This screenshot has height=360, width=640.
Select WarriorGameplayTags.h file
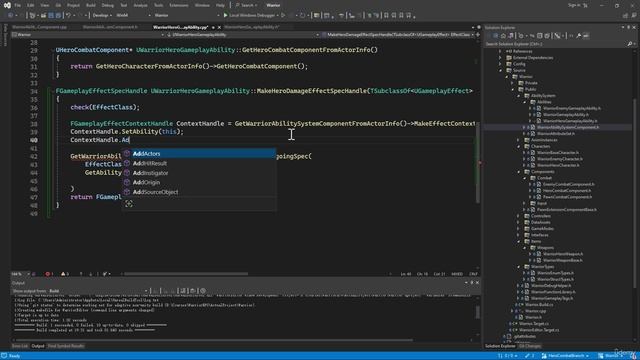click(552, 298)
